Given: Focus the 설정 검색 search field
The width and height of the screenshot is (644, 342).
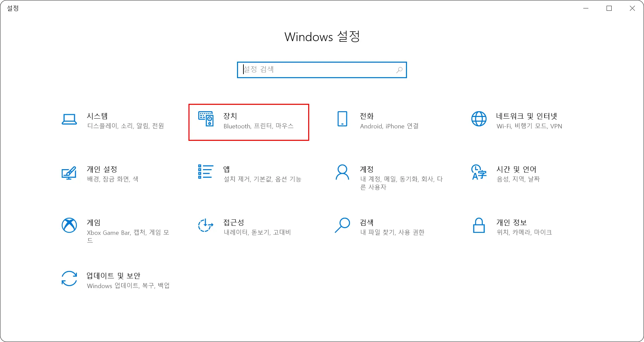Looking at the screenshot, I should click(x=322, y=70).
